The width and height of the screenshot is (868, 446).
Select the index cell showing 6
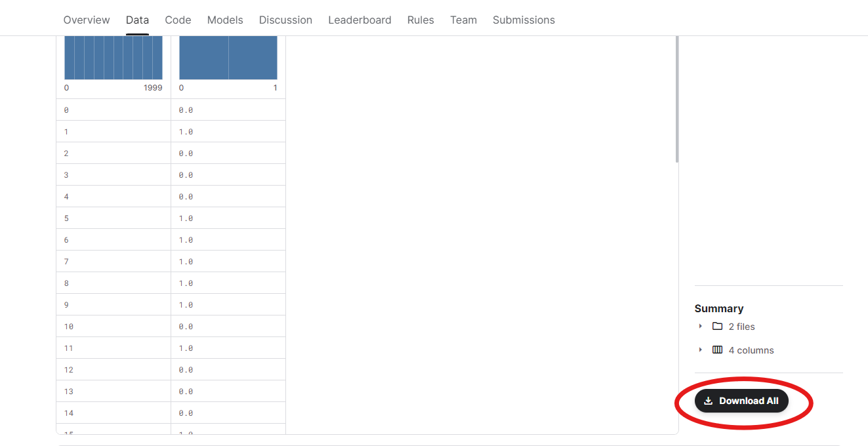[x=114, y=239]
